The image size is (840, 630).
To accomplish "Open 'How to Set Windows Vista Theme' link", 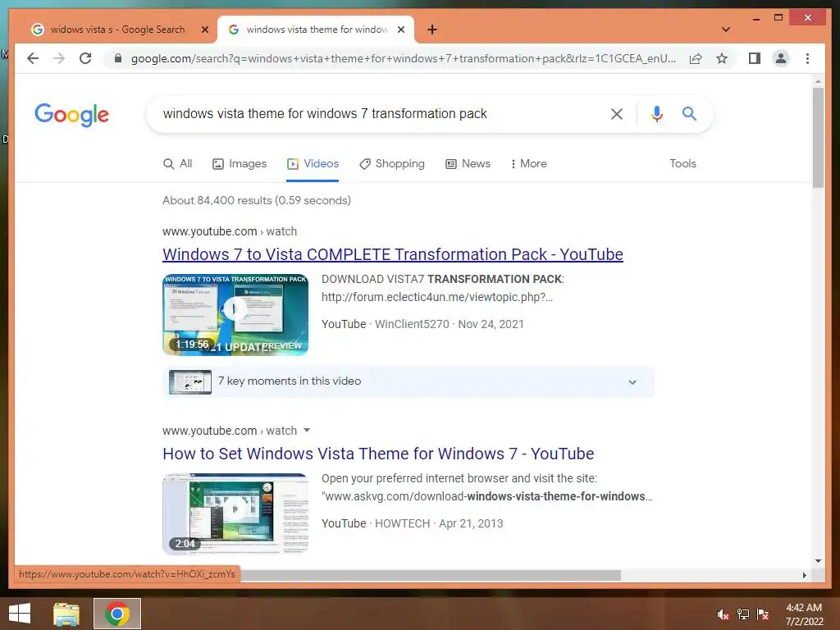I will [378, 454].
